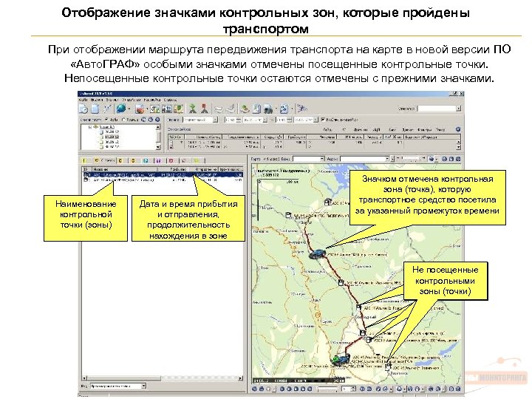Select the Файл radio button in group list

tap(106, 120)
